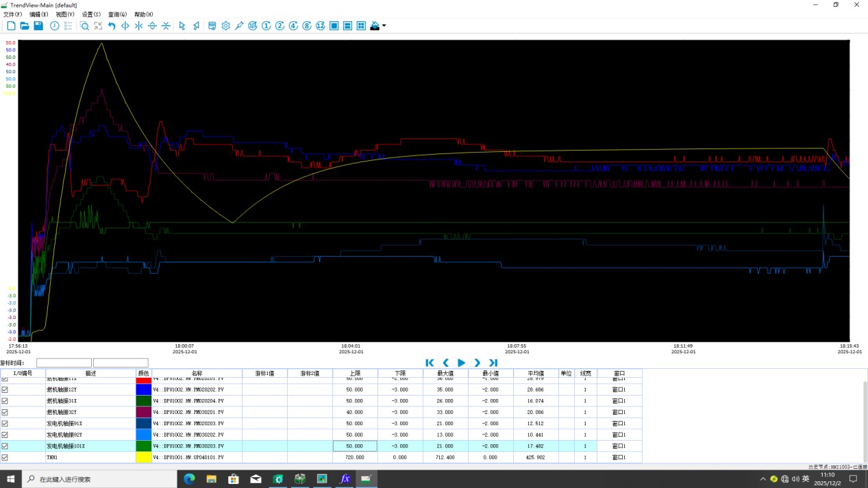Click the circled number 8 icon

coord(307,26)
